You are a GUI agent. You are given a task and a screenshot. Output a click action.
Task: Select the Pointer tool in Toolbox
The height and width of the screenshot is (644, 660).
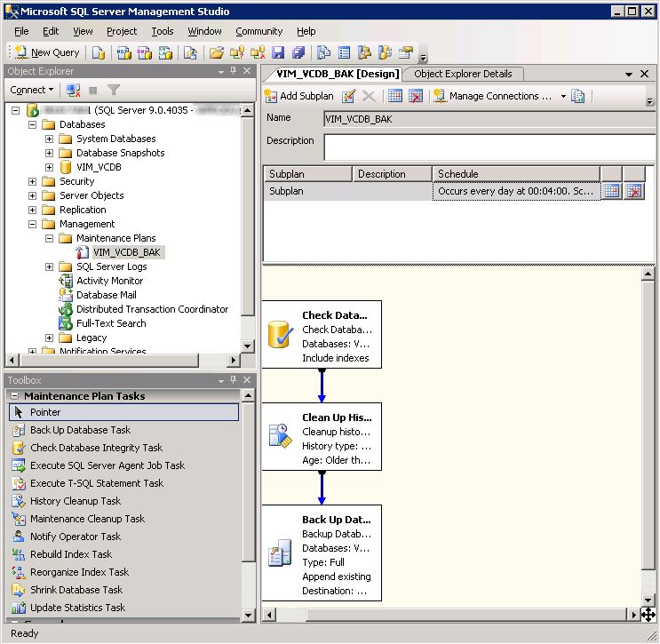123,412
